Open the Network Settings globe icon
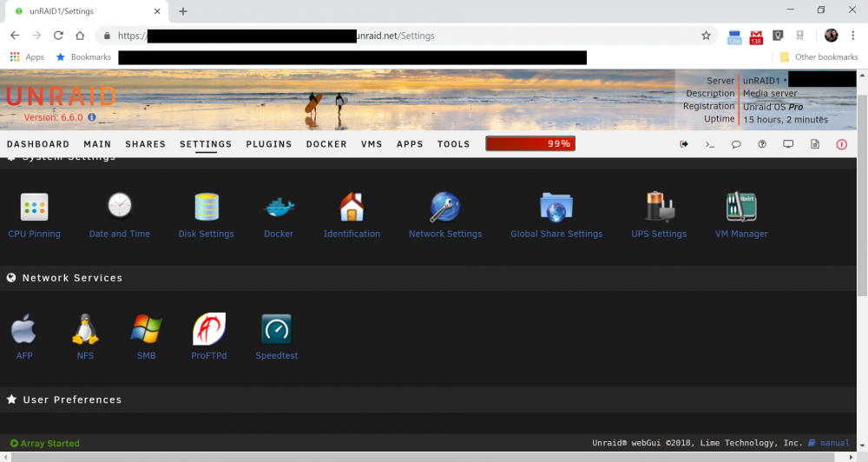The image size is (868, 462). pyautogui.click(x=445, y=208)
